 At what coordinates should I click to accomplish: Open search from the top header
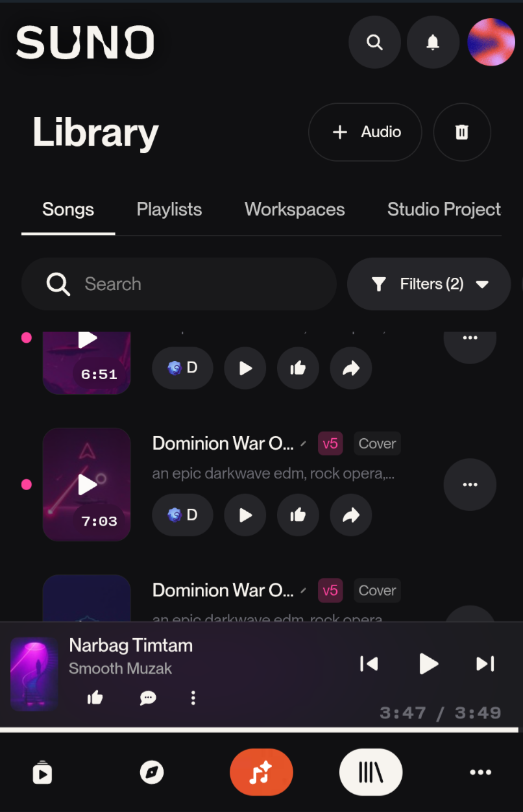[x=374, y=42]
